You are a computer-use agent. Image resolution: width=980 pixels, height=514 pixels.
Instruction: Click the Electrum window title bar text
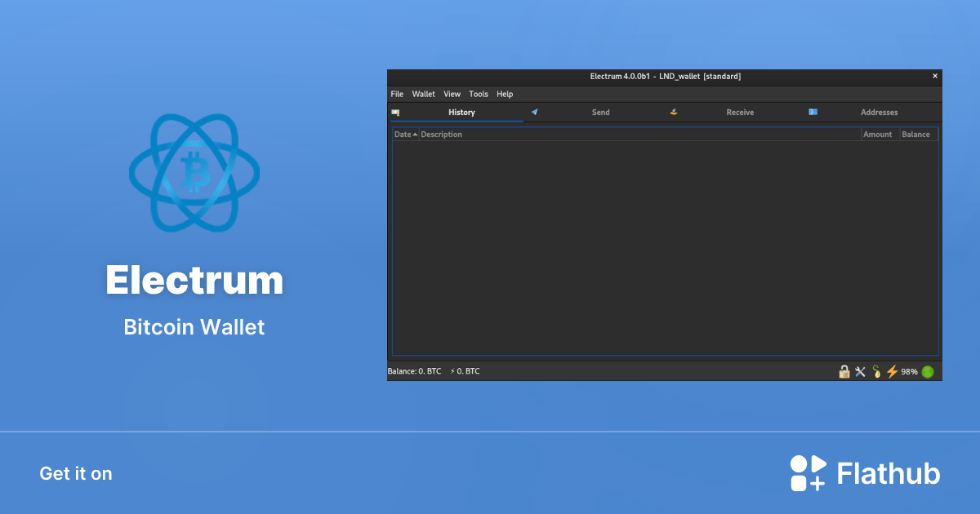pyautogui.click(x=666, y=76)
